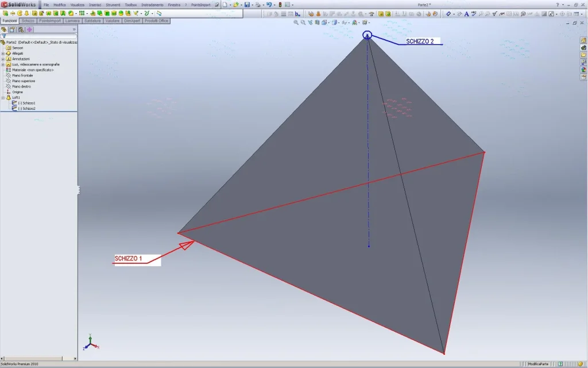Select Sensori in the feature tree
Viewport: 588px width, 368px height.
pyautogui.click(x=18, y=48)
